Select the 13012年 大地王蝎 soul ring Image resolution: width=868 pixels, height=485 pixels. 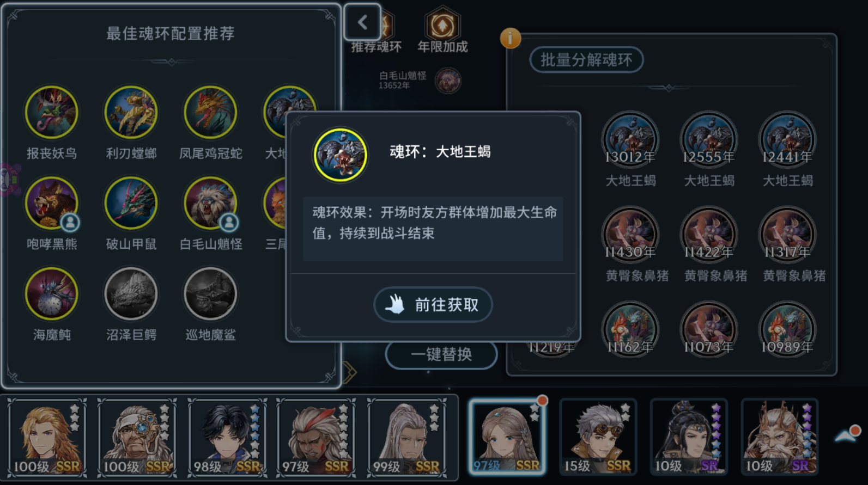pos(630,139)
